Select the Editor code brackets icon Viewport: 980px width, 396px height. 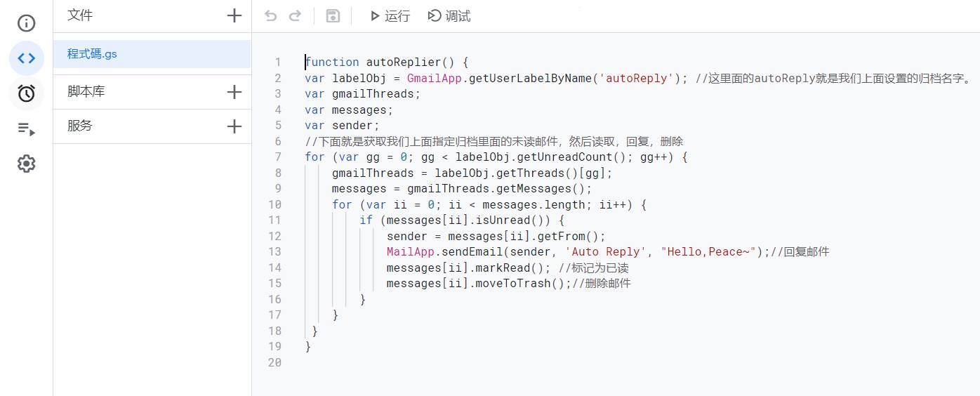27,58
